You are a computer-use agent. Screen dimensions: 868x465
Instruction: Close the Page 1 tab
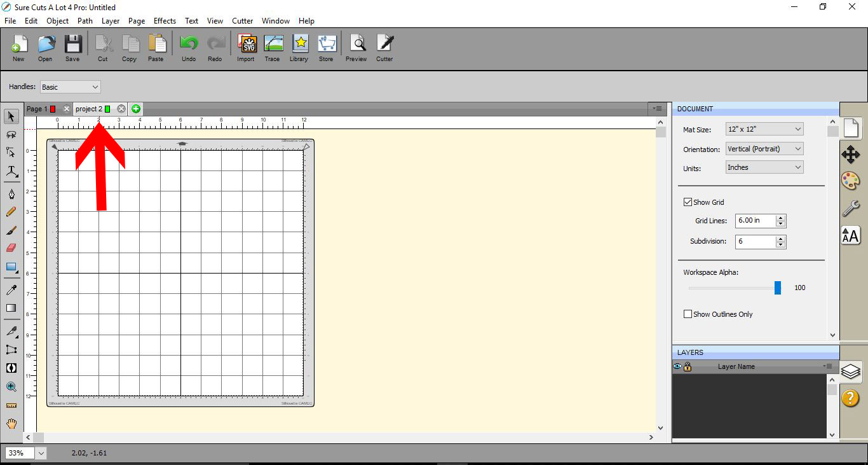click(67, 109)
